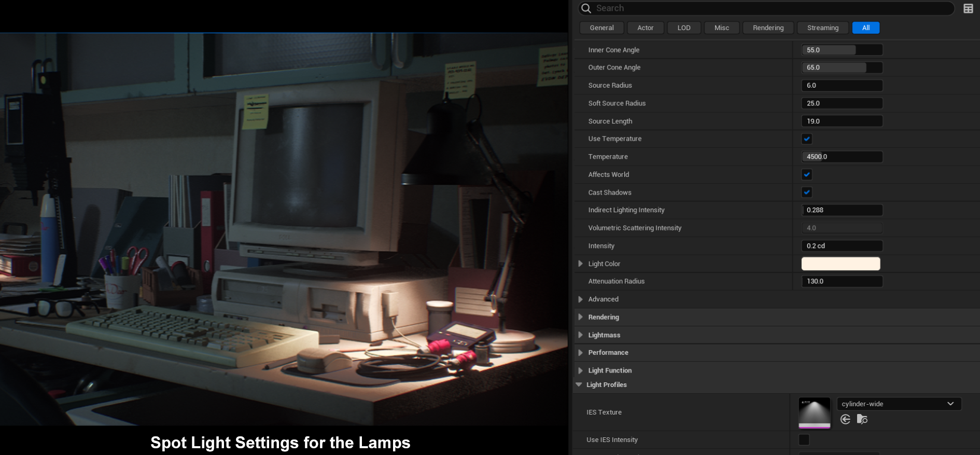Click the Soft Source Radius value field
This screenshot has height=455, width=980.
coord(842,103)
